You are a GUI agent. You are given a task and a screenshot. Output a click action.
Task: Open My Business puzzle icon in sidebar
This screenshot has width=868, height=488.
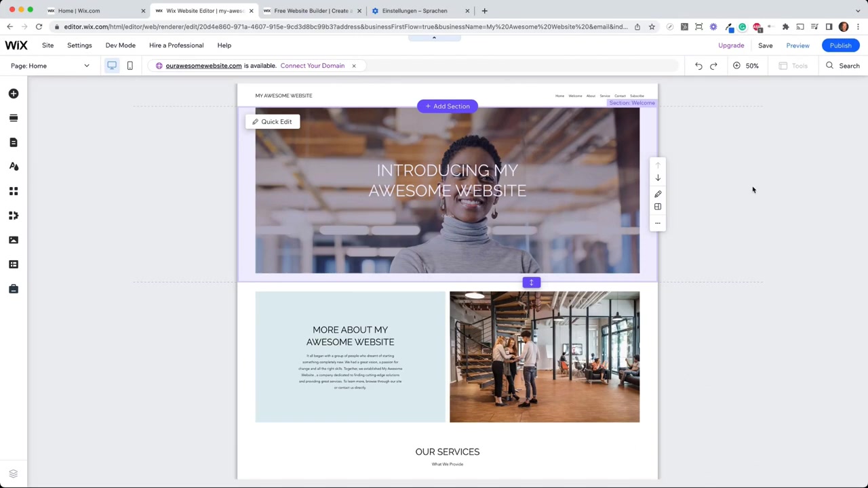[x=14, y=216]
